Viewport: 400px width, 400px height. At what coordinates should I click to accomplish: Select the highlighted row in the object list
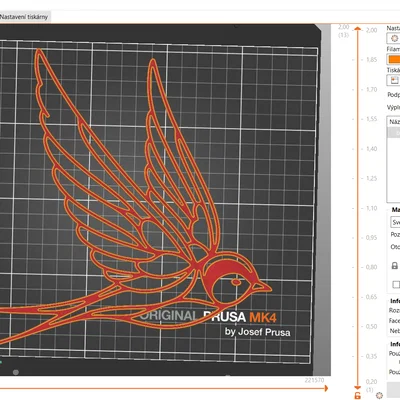(x=394, y=133)
